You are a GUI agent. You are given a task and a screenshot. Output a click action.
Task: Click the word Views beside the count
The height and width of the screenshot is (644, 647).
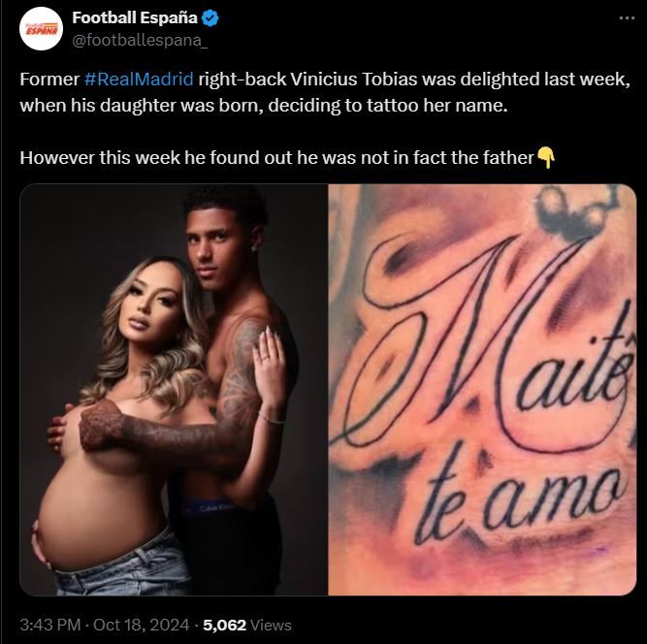coord(271,625)
